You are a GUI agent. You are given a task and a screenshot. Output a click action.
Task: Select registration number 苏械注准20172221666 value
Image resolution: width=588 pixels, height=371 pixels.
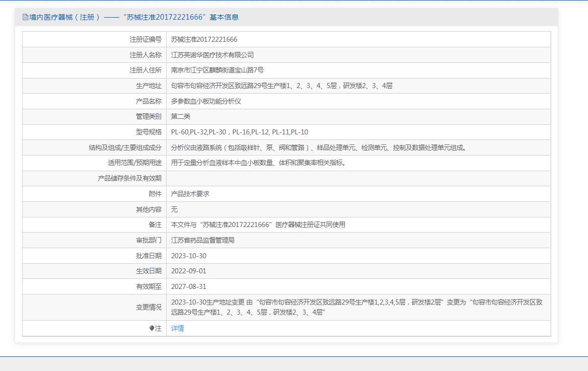(204, 39)
